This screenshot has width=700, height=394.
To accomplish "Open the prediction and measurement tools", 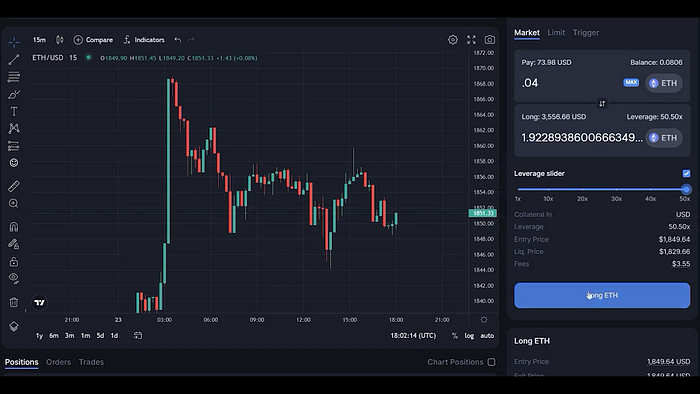I will 14,146.
